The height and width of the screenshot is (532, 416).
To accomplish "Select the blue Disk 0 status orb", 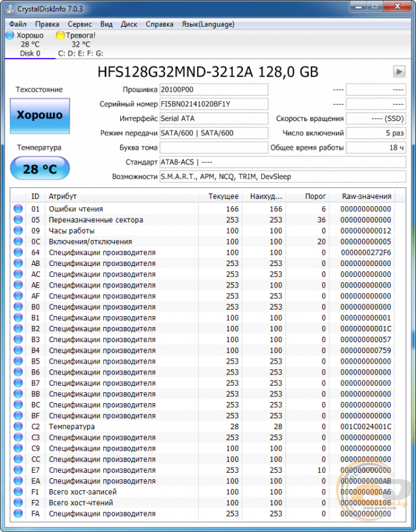I will pyautogui.click(x=10, y=35).
